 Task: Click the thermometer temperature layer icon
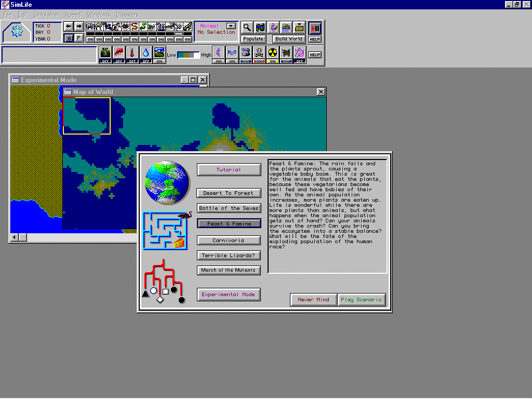[132, 52]
